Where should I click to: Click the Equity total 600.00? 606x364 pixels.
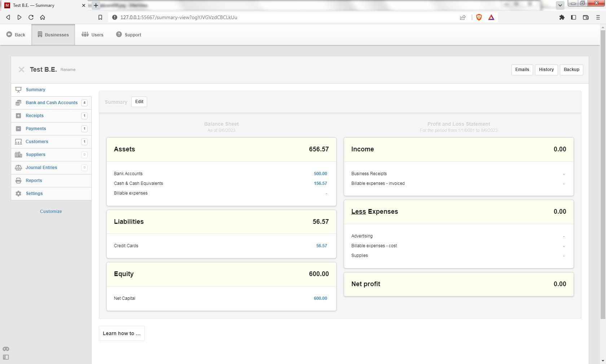[x=319, y=274]
